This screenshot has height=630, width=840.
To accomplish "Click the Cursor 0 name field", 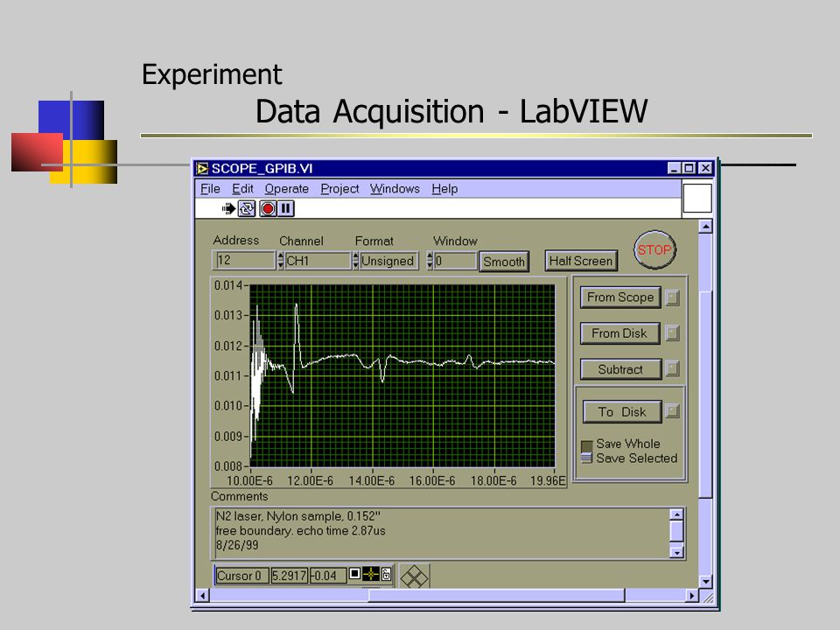I will (x=241, y=576).
